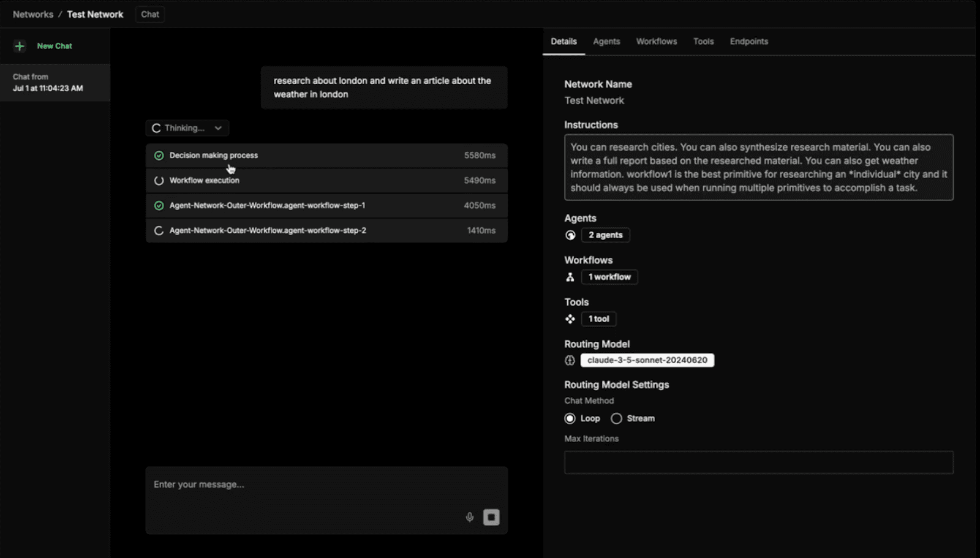Image resolution: width=980 pixels, height=558 pixels.
Task: Click the Max Iterations input field
Action: pyautogui.click(x=758, y=462)
